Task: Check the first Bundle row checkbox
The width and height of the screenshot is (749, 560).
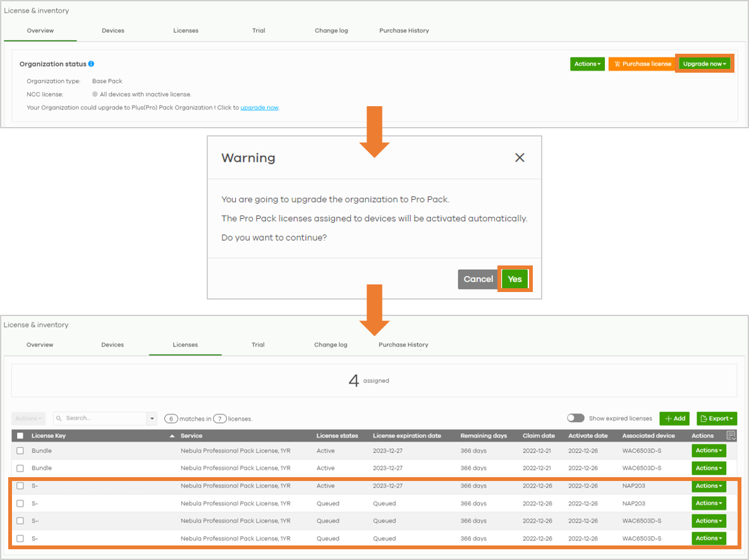Action: tap(20, 451)
